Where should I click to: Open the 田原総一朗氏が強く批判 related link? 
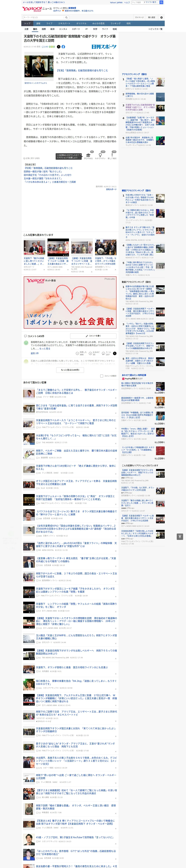(x=43, y=172)
